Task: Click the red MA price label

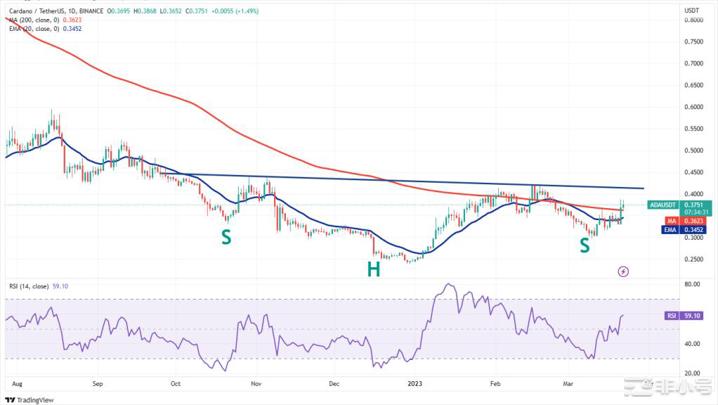Action: [x=689, y=219]
